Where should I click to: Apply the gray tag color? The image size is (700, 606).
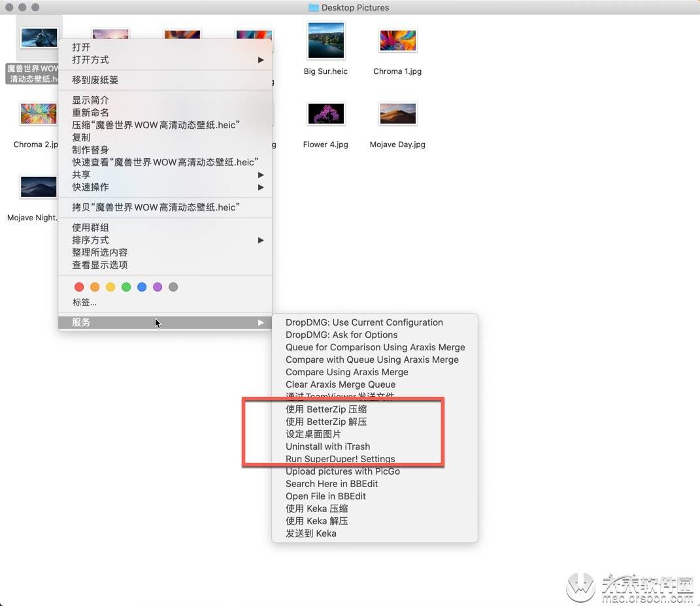(173, 287)
